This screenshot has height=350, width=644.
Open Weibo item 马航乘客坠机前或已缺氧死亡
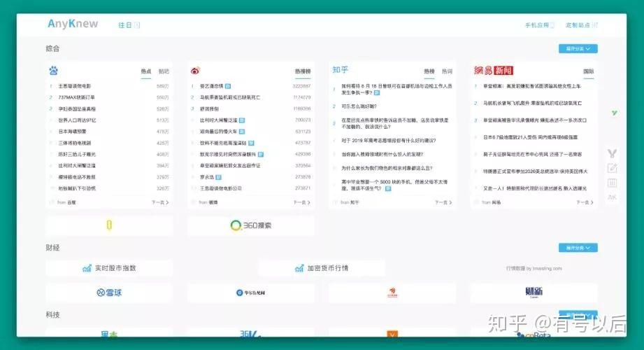[x=229, y=97]
